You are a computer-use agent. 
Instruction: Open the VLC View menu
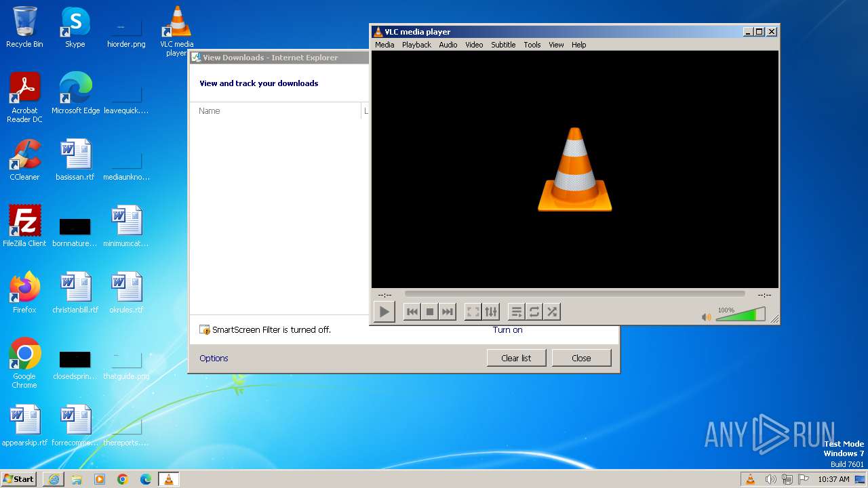click(x=556, y=45)
